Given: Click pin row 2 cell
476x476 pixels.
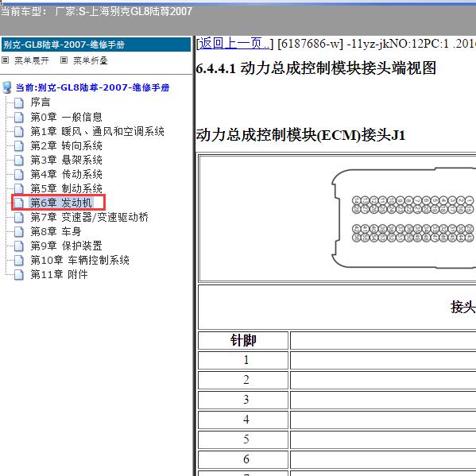Looking at the screenshot, I should 243,380.
